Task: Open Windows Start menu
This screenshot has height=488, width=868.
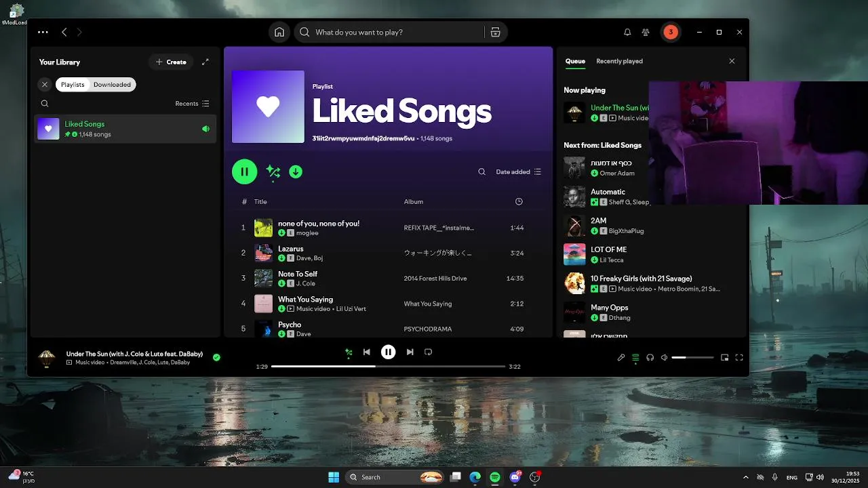Action: (x=334, y=477)
